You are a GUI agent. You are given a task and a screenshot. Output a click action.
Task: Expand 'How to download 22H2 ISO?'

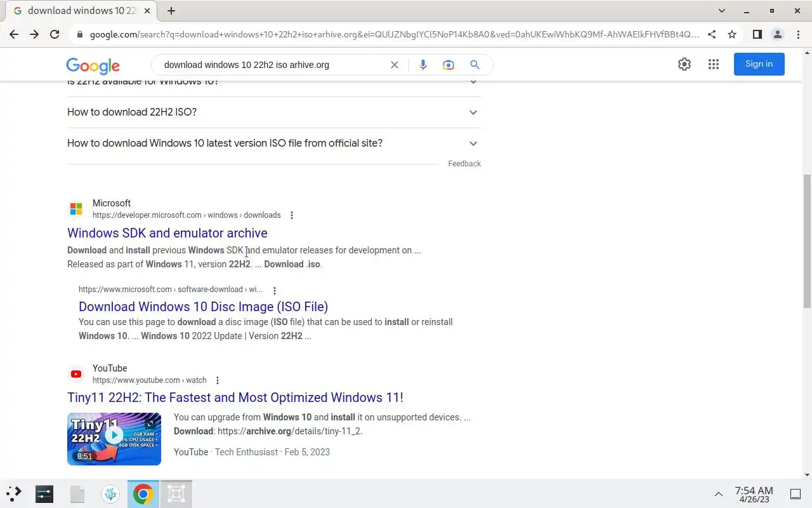pyautogui.click(x=274, y=112)
